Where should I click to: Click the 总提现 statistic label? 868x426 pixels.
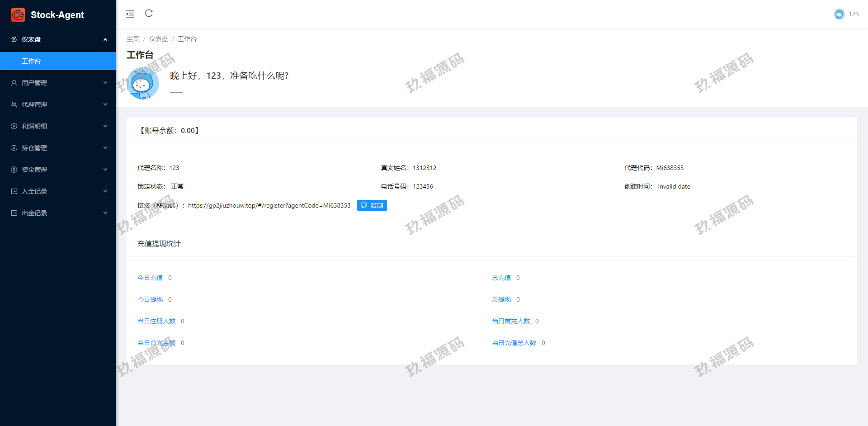tap(501, 299)
